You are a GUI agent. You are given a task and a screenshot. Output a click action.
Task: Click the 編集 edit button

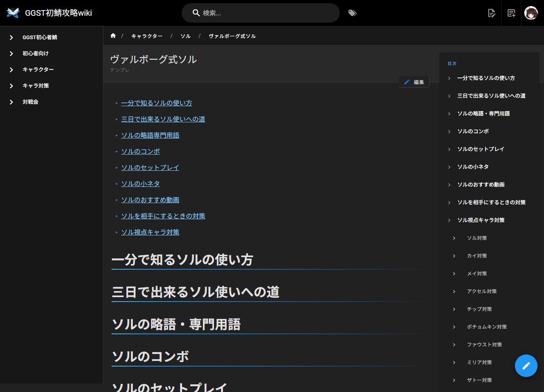point(414,82)
